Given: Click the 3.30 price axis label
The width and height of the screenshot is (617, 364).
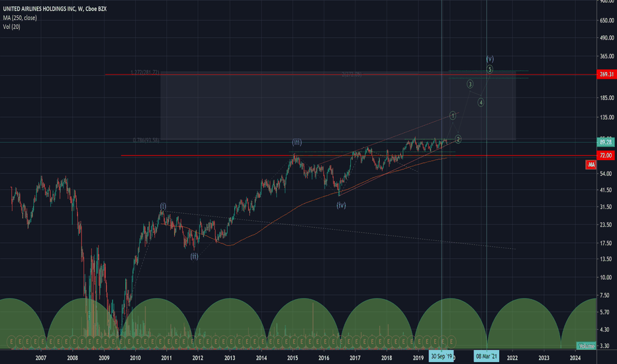Looking at the screenshot, I should [605, 345].
